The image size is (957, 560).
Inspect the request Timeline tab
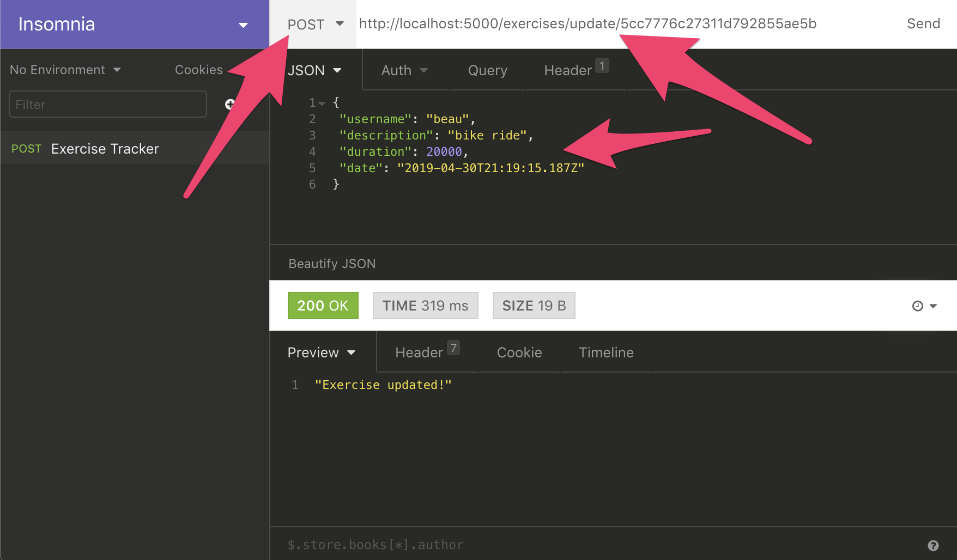point(606,352)
